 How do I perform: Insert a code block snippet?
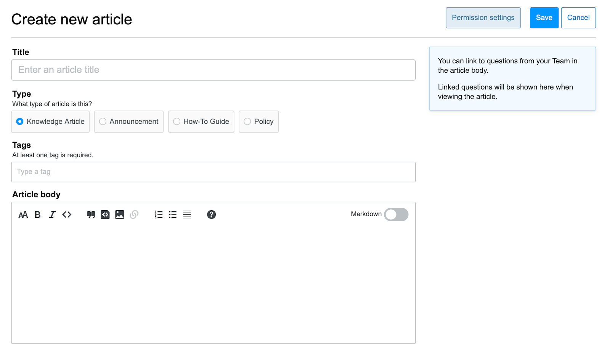click(105, 215)
